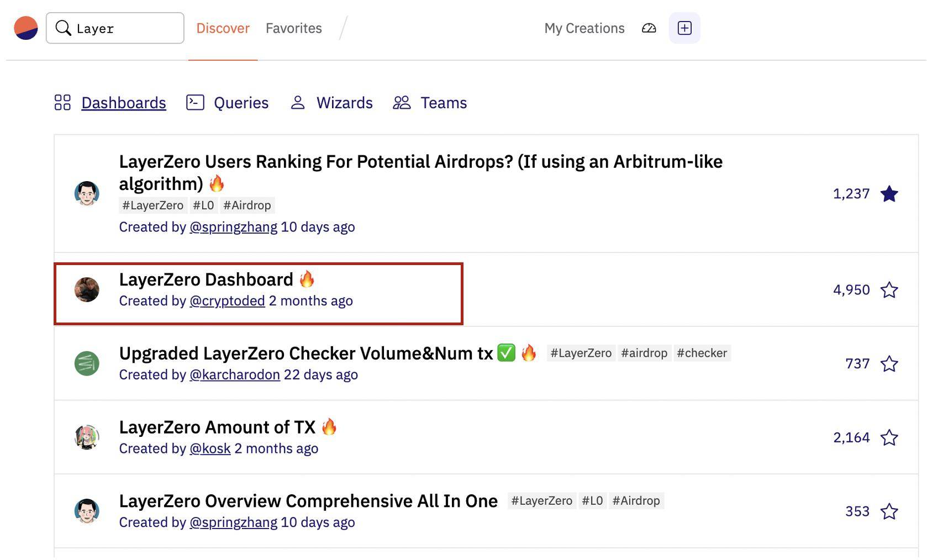Star the Overview Comprehensive dashboard with 353 stars

pos(889,512)
